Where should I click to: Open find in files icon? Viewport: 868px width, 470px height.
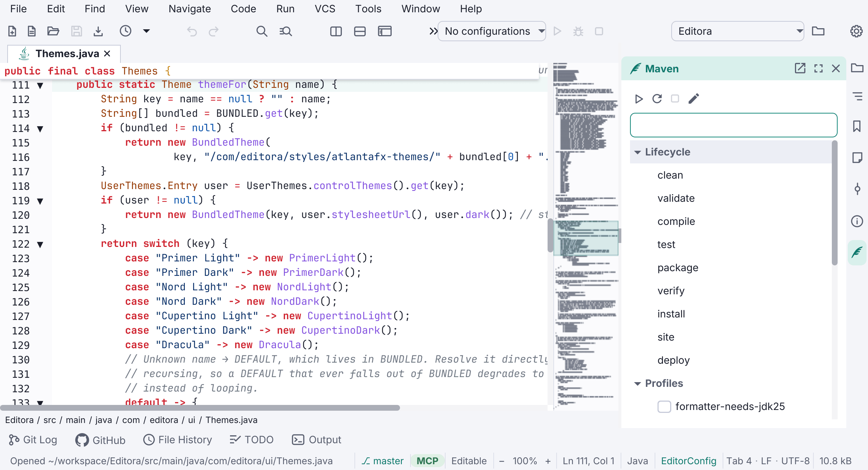click(x=286, y=31)
